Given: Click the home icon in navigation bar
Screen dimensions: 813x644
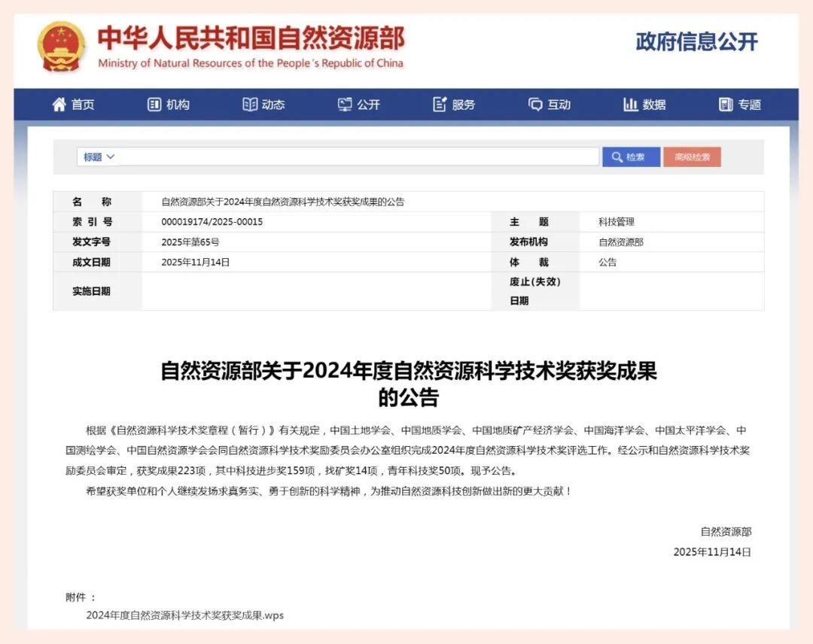Looking at the screenshot, I should (x=59, y=105).
